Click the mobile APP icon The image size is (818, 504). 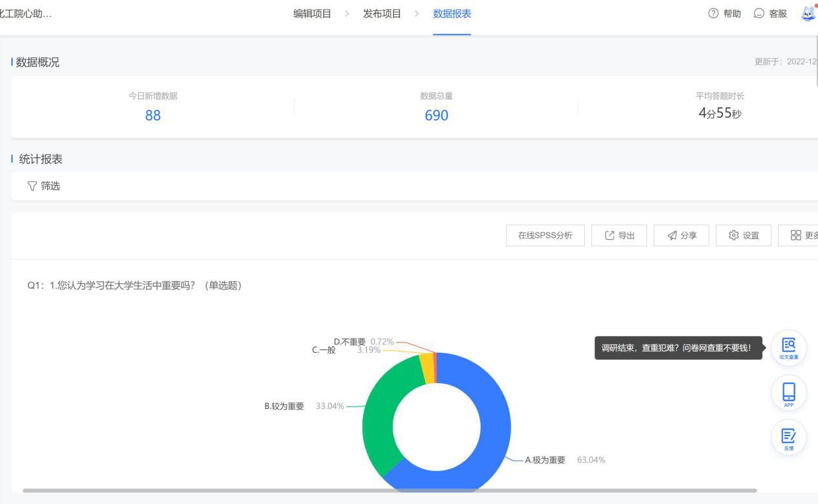788,392
